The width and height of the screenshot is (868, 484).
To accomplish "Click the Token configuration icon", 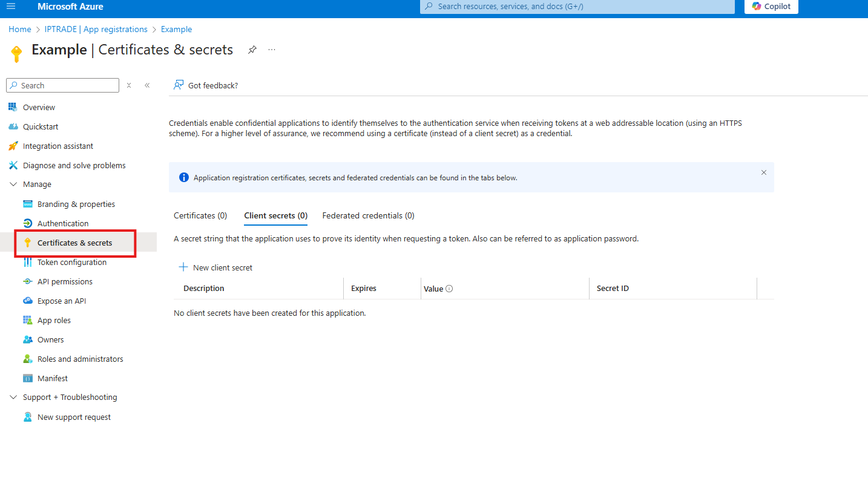I will [27, 262].
